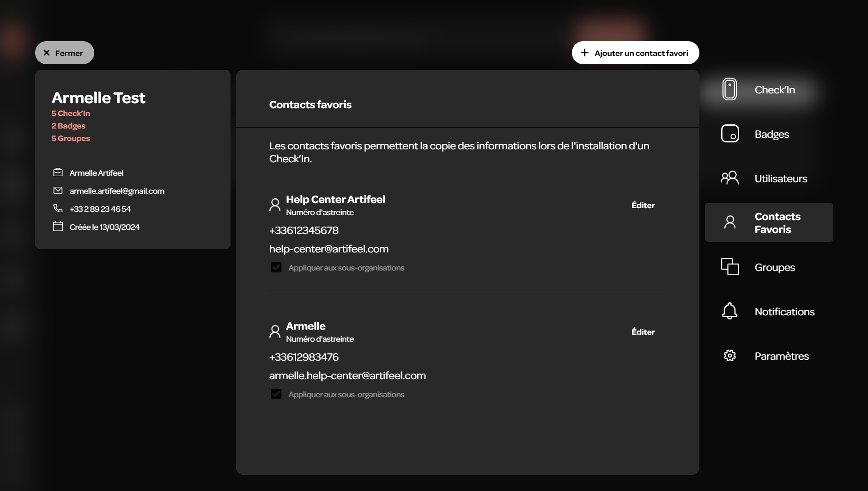This screenshot has width=868, height=491.
Task: Open the Check'In section
Action: [769, 90]
